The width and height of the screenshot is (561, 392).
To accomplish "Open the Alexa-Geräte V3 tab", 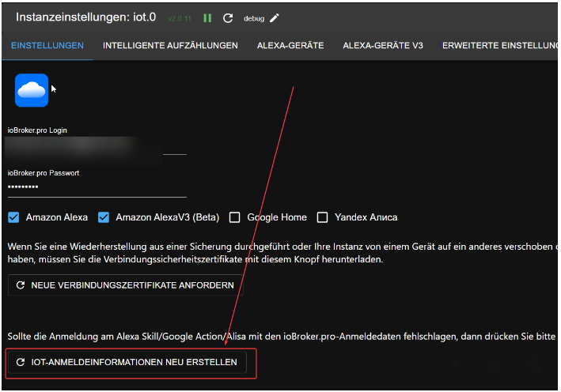I will coord(383,45).
